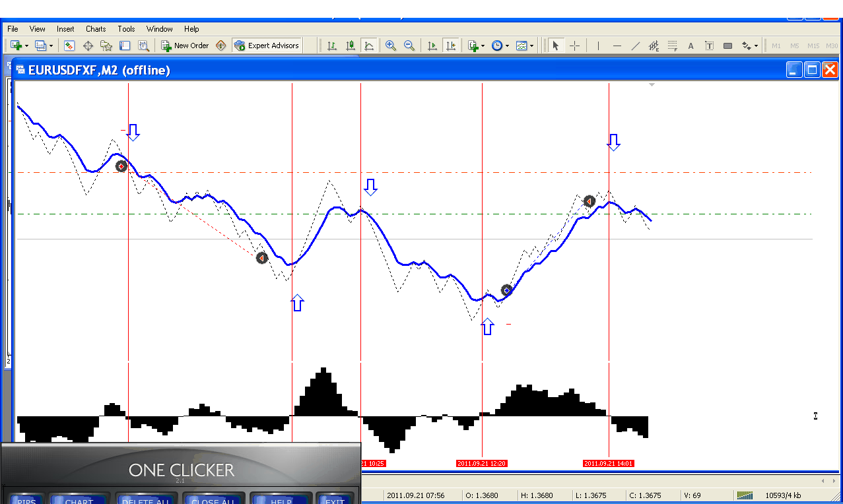
Task: Click DELETE ALL in One Clicker panel
Action: [x=146, y=500]
